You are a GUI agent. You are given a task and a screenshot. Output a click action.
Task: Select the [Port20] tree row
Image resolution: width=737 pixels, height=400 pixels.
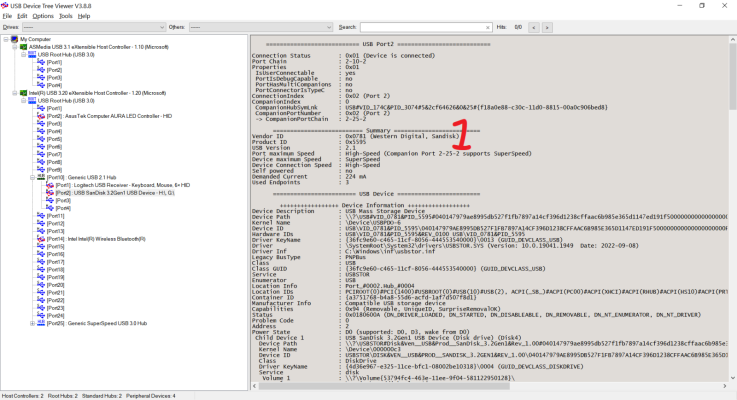[x=55, y=285]
